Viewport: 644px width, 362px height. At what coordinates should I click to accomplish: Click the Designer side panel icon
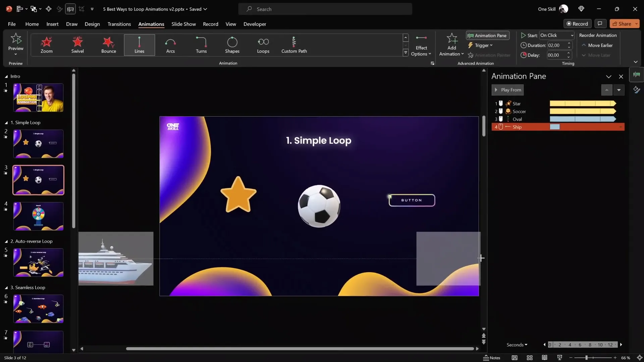636,90
